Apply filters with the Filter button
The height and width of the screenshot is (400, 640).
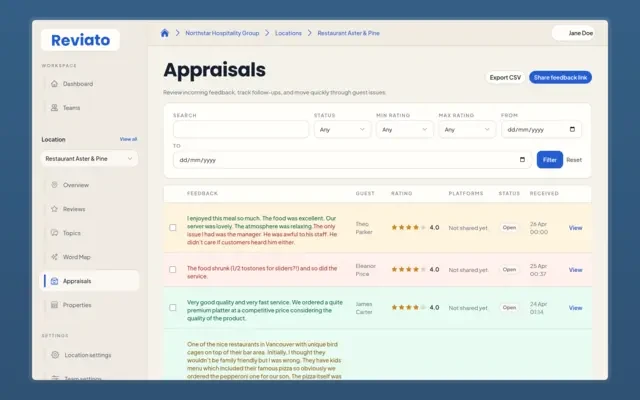pos(549,160)
